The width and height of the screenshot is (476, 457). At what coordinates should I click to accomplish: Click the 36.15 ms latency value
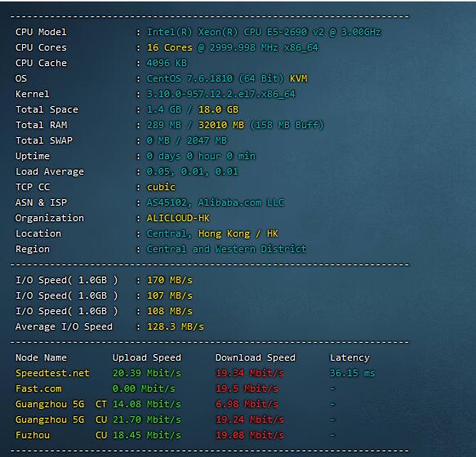pos(353,373)
